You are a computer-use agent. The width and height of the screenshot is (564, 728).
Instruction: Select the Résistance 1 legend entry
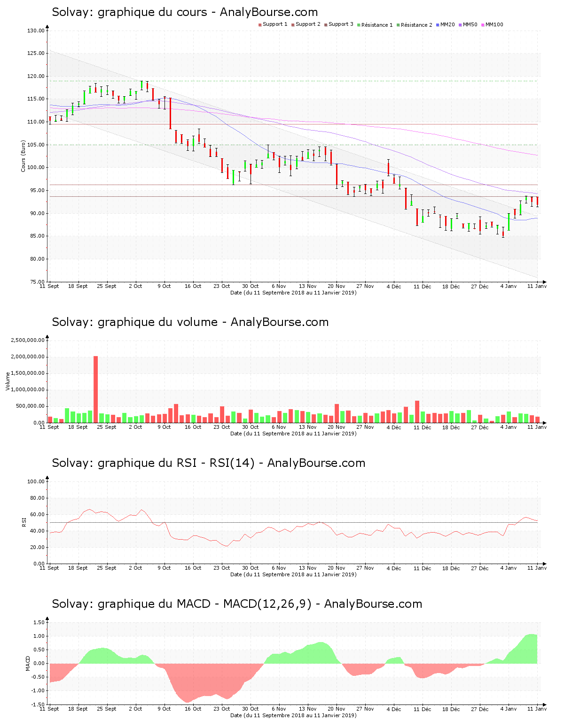(375, 25)
